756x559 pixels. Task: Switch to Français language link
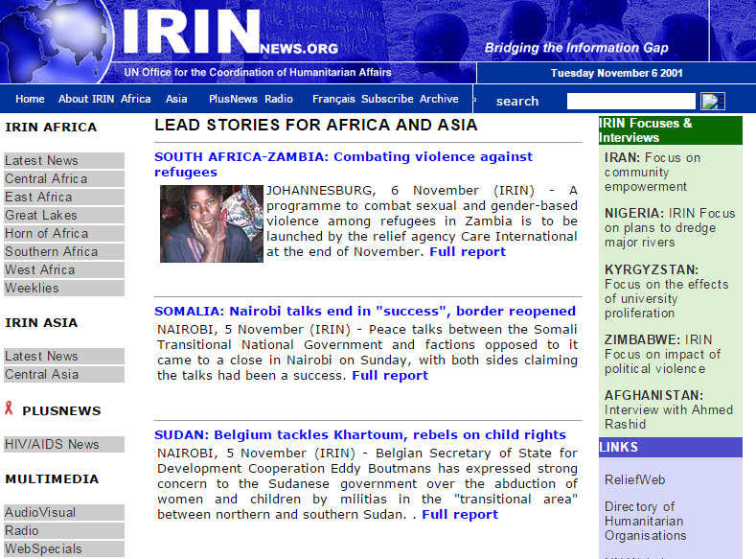[333, 99]
